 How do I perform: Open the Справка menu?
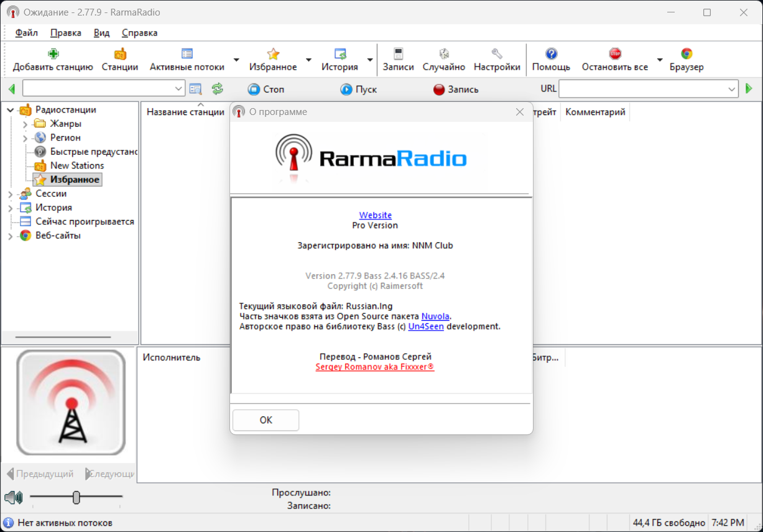(139, 33)
